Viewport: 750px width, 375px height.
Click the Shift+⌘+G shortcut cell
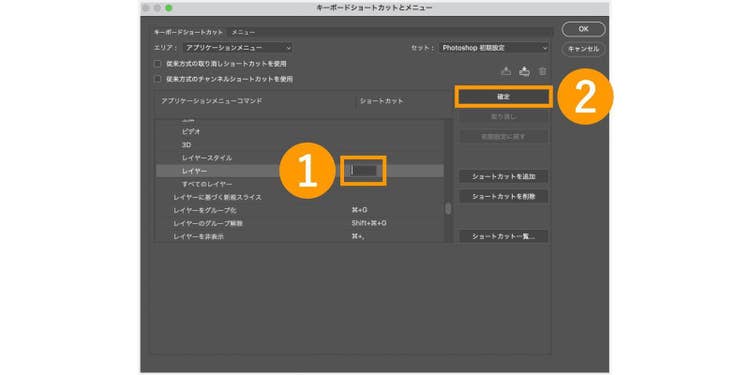coord(369,223)
